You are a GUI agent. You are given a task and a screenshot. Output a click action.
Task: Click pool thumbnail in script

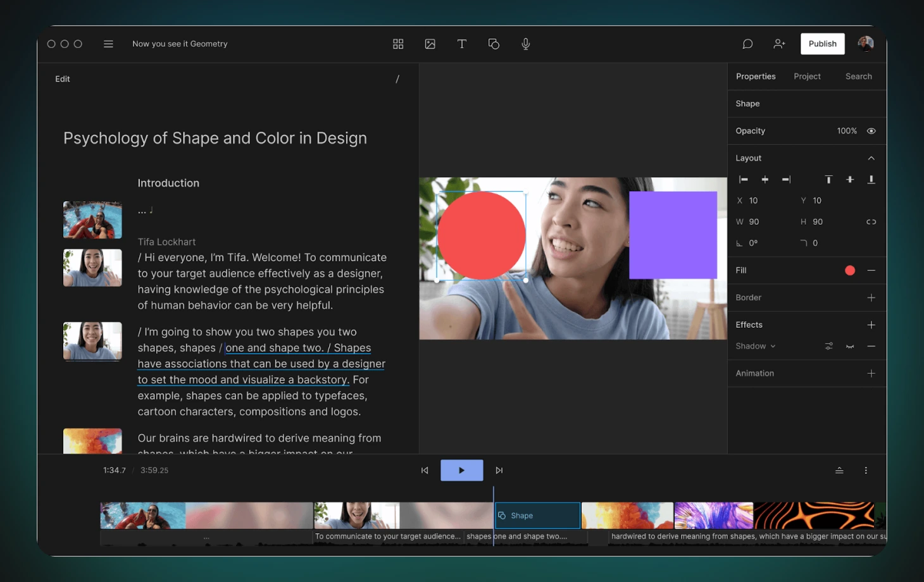(x=92, y=220)
